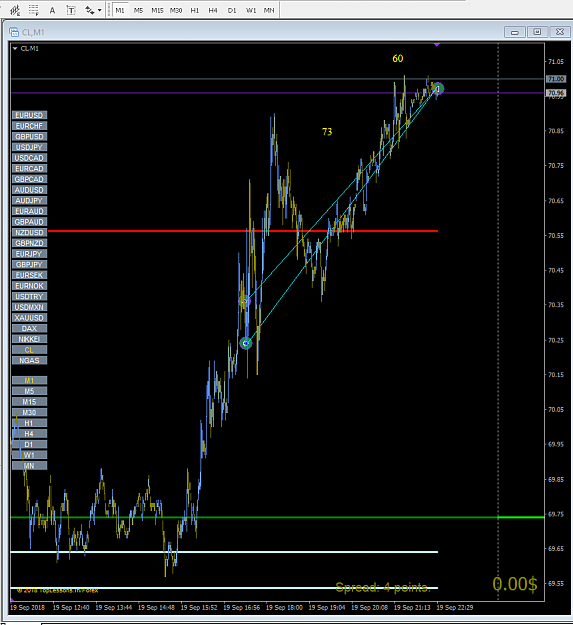Load the USDJPY symbol button
The height and width of the screenshot is (625, 573).
[x=29, y=147]
